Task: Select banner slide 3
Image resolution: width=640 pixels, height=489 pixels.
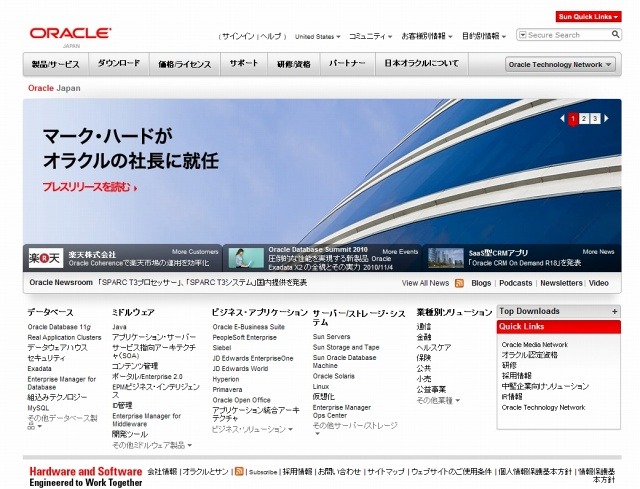Action: click(x=595, y=119)
